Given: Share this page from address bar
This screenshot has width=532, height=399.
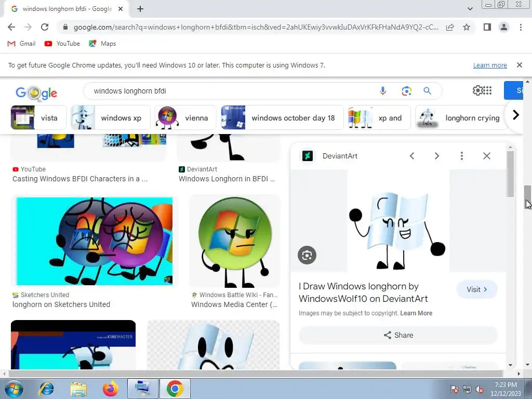Looking at the screenshot, I should pos(450,27).
